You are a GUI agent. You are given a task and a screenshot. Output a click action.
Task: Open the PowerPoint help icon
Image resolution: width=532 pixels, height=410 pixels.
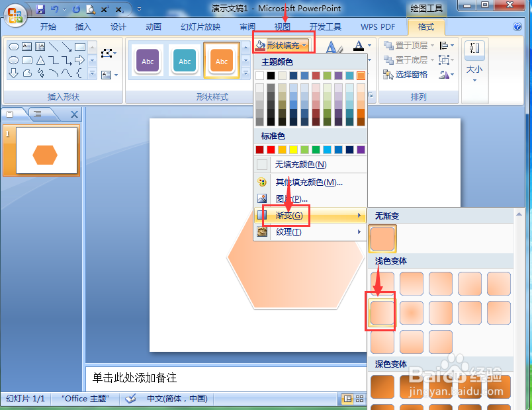click(x=517, y=27)
